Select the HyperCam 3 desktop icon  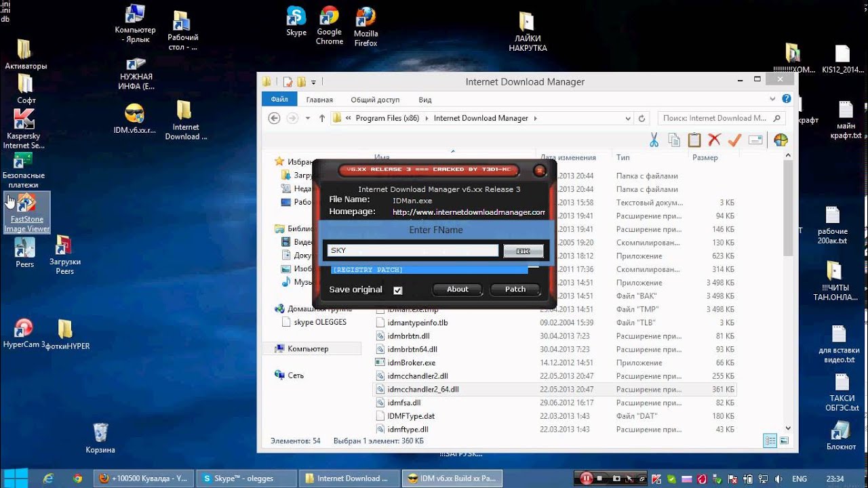[x=24, y=333]
